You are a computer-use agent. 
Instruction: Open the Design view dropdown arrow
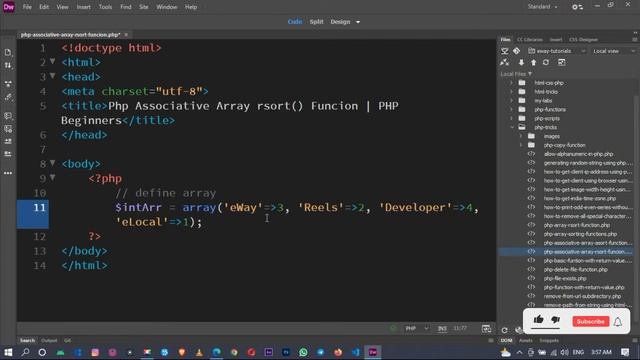click(x=358, y=22)
